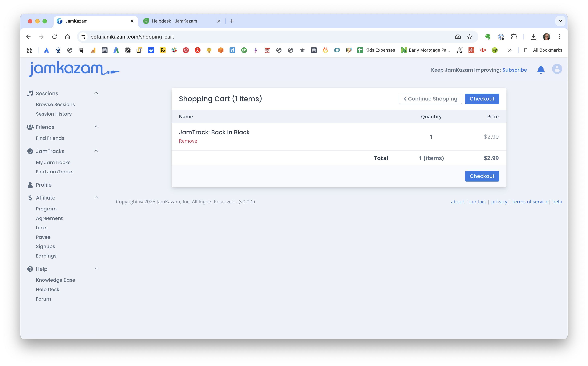The image size is (588, 366).
Task: Click the Dropbox bookmark icon
Action: pyautogui.click(x=151, y=50)
